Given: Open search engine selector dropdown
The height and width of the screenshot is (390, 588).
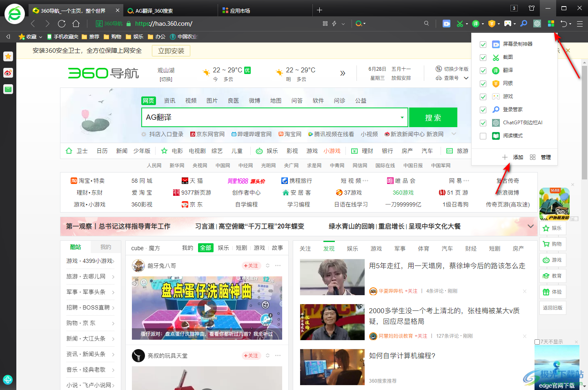Looking at the screenshot, I should [x=361, y=24].
